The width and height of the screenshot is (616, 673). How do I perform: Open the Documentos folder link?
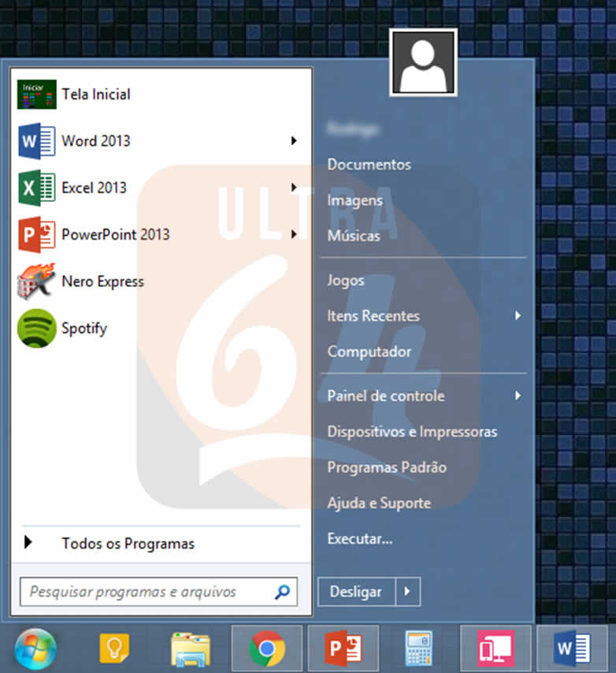point(369,165)
